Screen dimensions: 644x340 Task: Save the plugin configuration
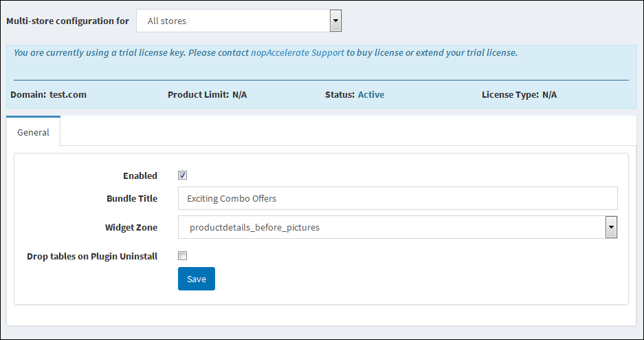tap(197, 279)
